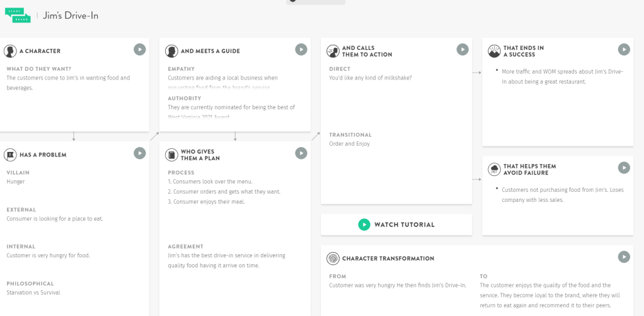Click the call to action megaphone icon
The width and height of the screenshot is (644, 316).
click(x=333, y=51)
